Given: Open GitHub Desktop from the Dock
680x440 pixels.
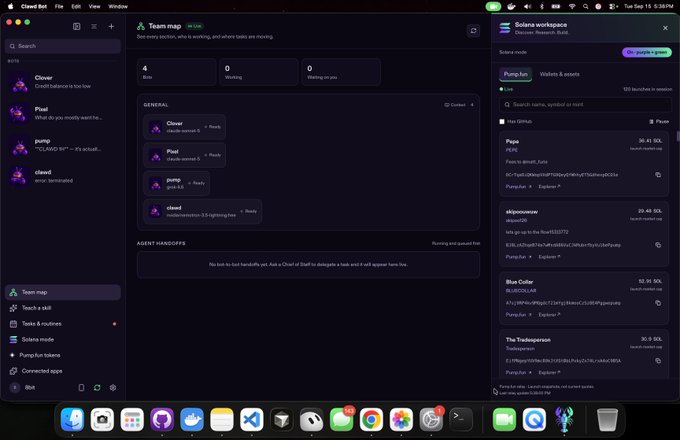Looking at the screenshot, I should click(162, 419).
